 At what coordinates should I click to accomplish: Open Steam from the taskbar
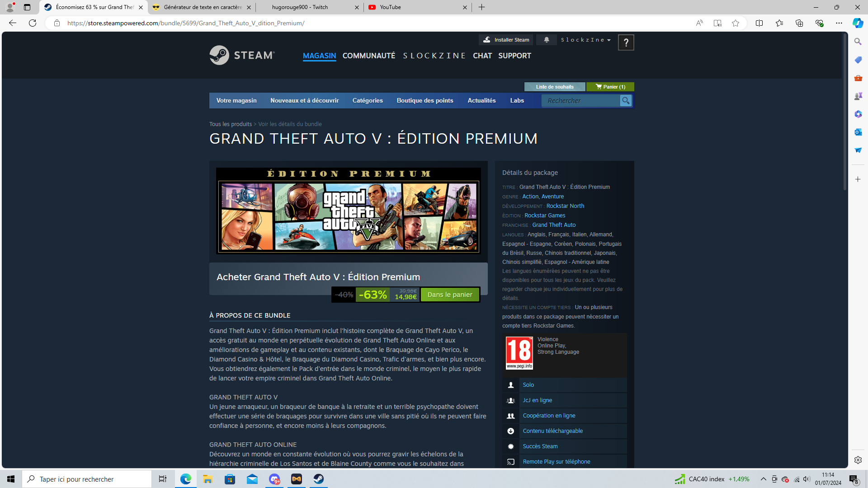319,479
